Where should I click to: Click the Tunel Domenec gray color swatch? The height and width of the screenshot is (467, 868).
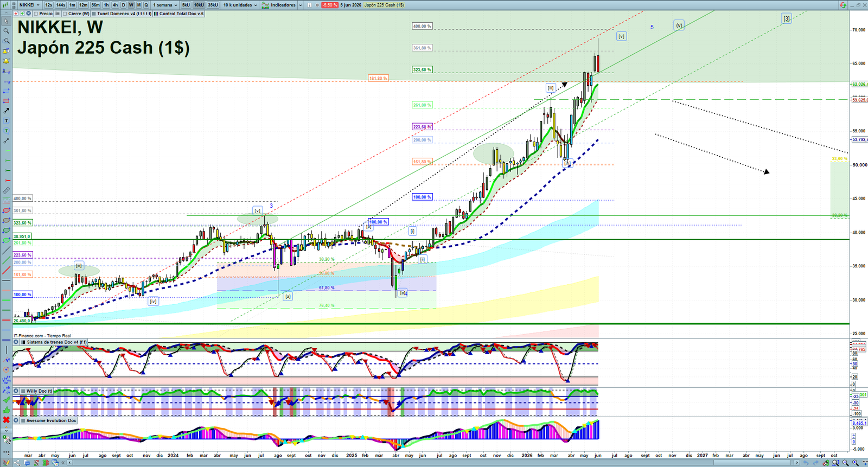(94, 14)
